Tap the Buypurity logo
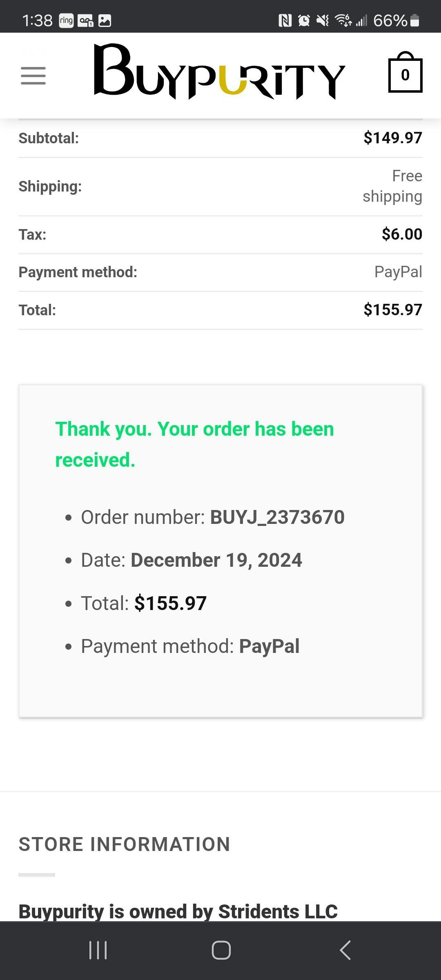This screenshot has width=441, height=980. pos(219,71)
